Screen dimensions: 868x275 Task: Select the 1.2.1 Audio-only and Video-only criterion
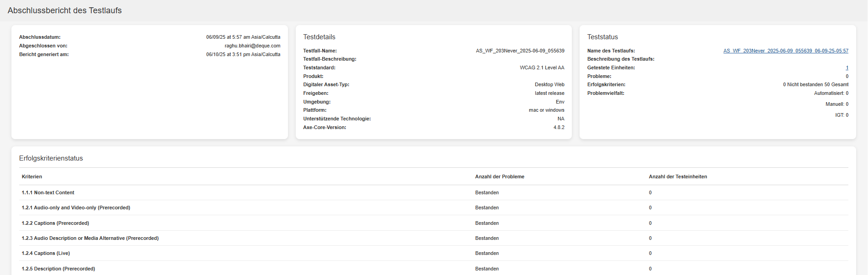point(76,208)
